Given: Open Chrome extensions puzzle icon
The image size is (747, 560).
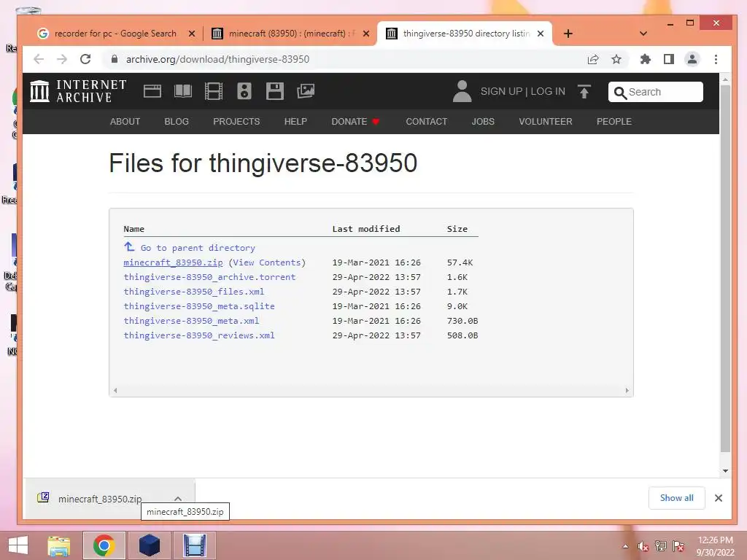Looking at the screenshot, I should 646,59.
